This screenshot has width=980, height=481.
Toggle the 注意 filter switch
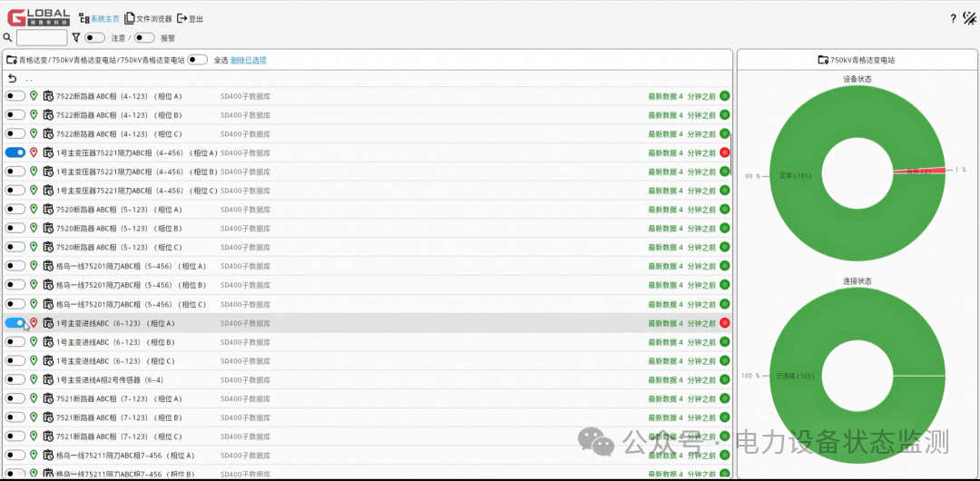tap(95, 37)
